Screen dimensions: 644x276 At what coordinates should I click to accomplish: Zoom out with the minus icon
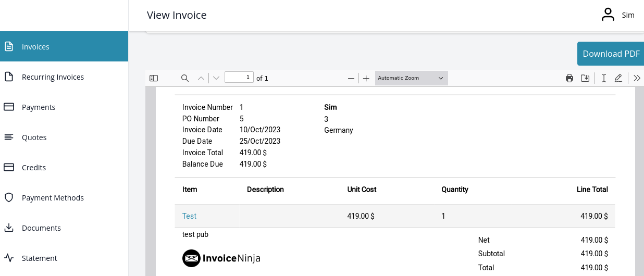[351, 78]
